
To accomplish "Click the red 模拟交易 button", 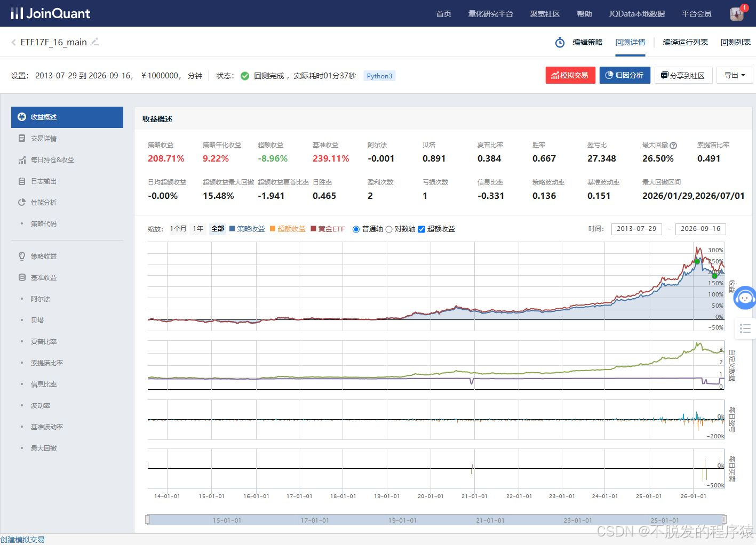I will 570,75.
